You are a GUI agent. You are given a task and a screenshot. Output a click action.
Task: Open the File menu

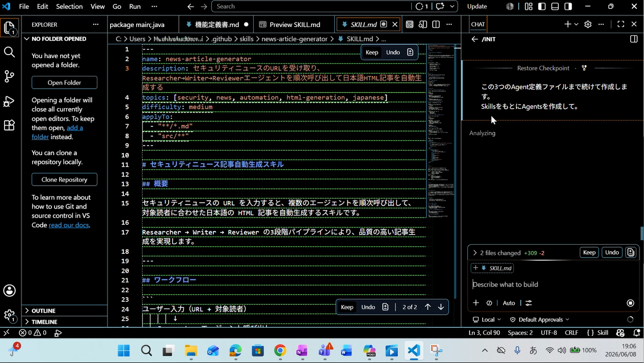(x=24, y=7)
